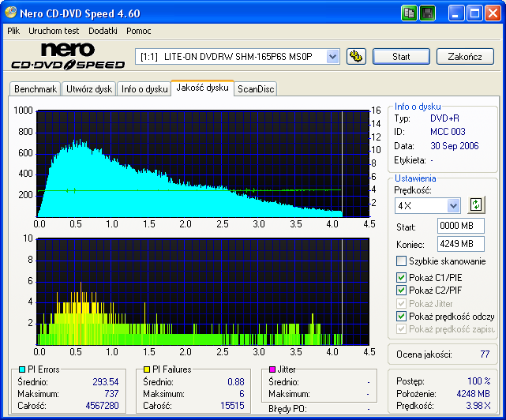Click the Postęp value 100 %

(479, 381)
